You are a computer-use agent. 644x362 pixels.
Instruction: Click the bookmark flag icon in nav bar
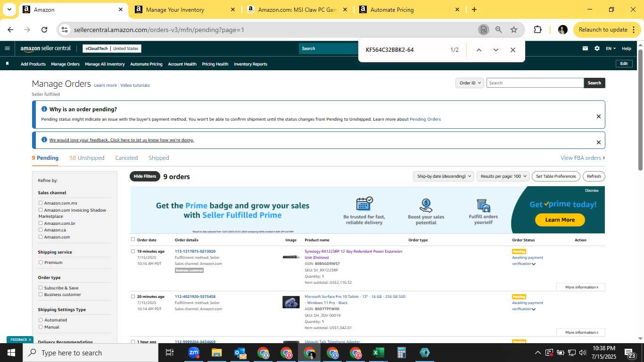click(x=7, y=64)
